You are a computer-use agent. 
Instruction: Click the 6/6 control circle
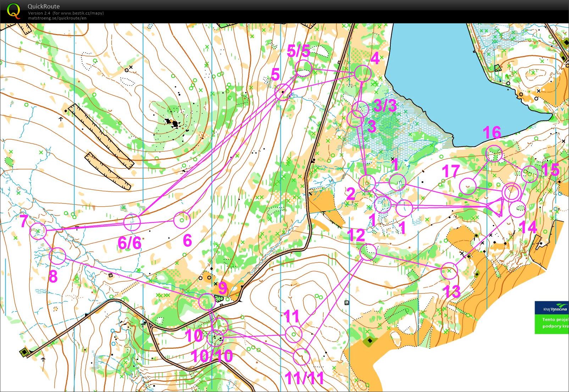click(132, 222)
